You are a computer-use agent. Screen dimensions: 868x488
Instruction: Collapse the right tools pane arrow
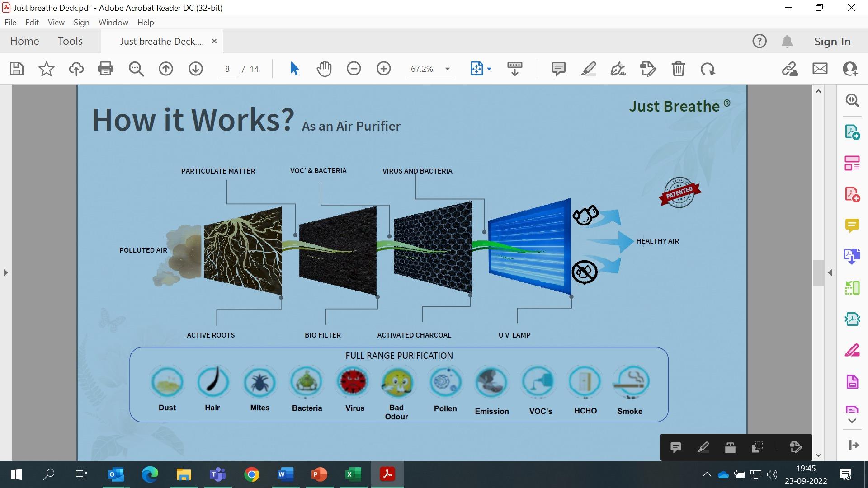tap(830, 272)
